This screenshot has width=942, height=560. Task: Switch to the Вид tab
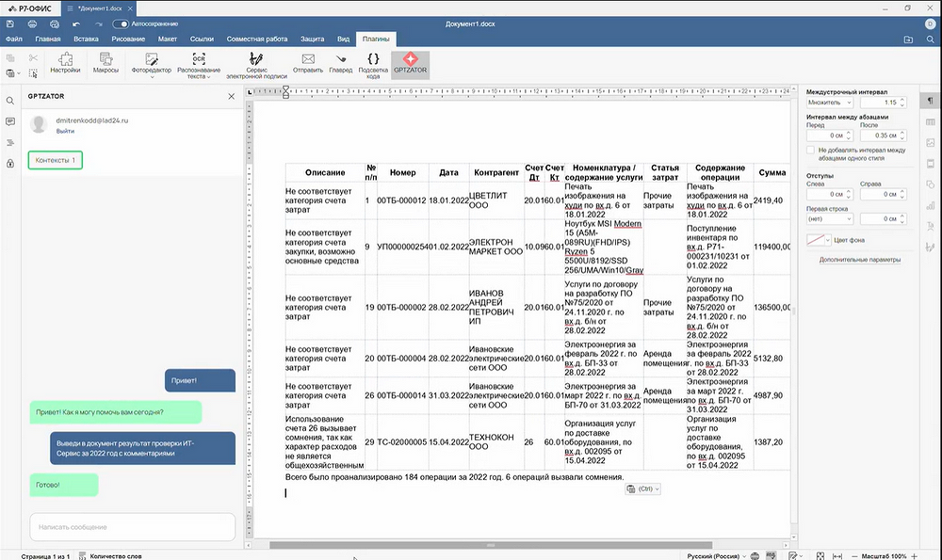click(x=343, y=39)
